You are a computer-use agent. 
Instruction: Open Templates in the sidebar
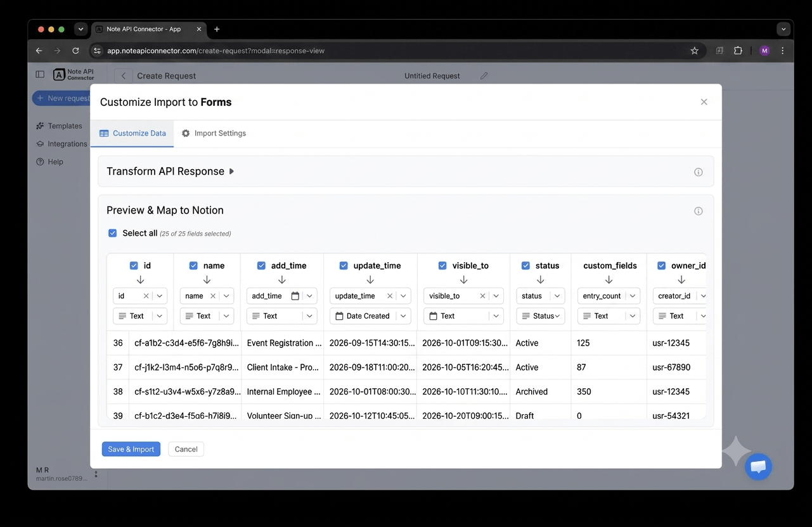pos(60,126)
